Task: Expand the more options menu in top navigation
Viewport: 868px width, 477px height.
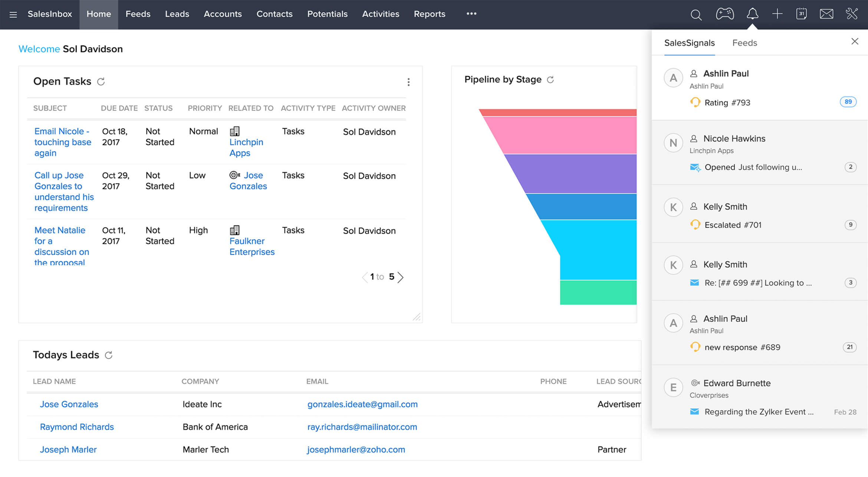Action: tap(471, 13)
